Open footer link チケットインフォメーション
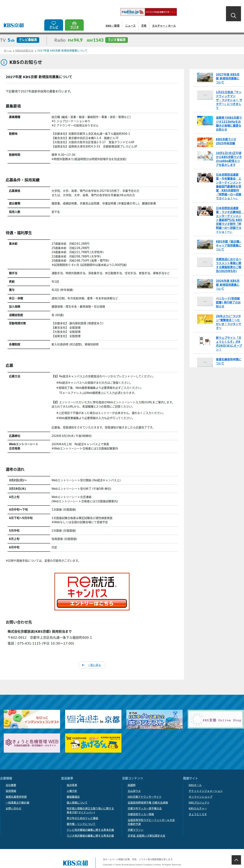This screenshot has height=868, width=244. coord(206,791)
